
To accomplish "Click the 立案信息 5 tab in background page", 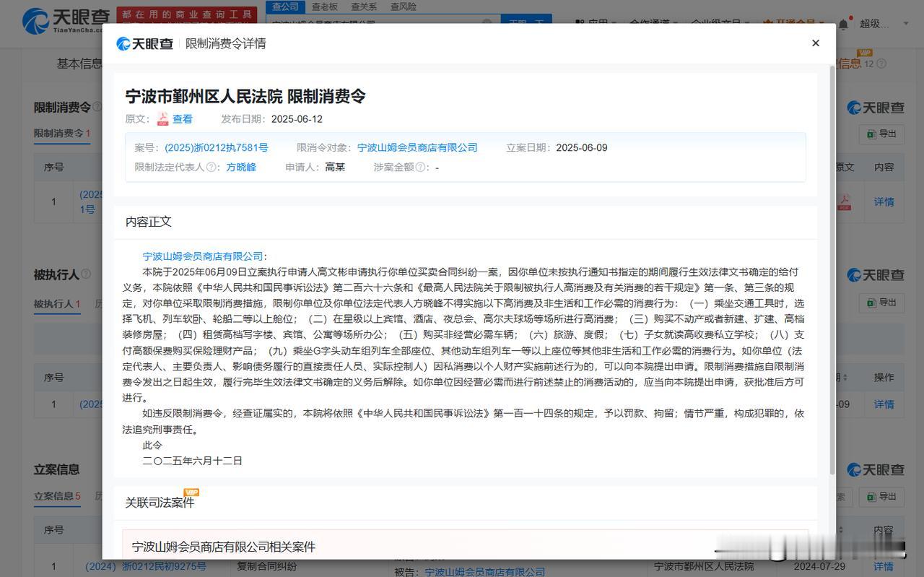I will [57, 496].
